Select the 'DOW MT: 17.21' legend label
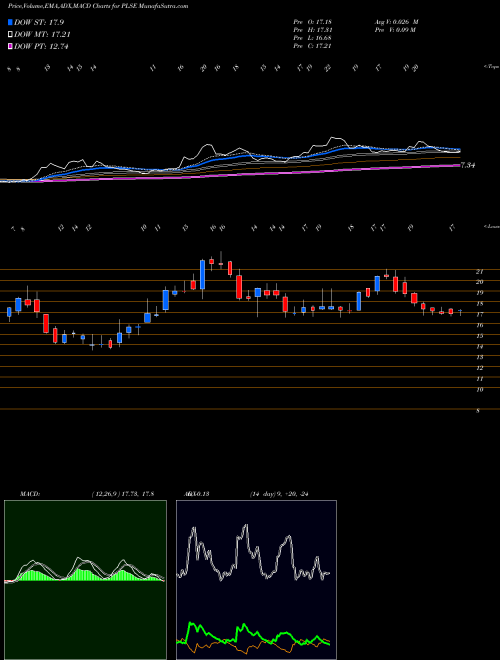Image resolution: width=500 pixels, height=660 pixels. point(42,35)
